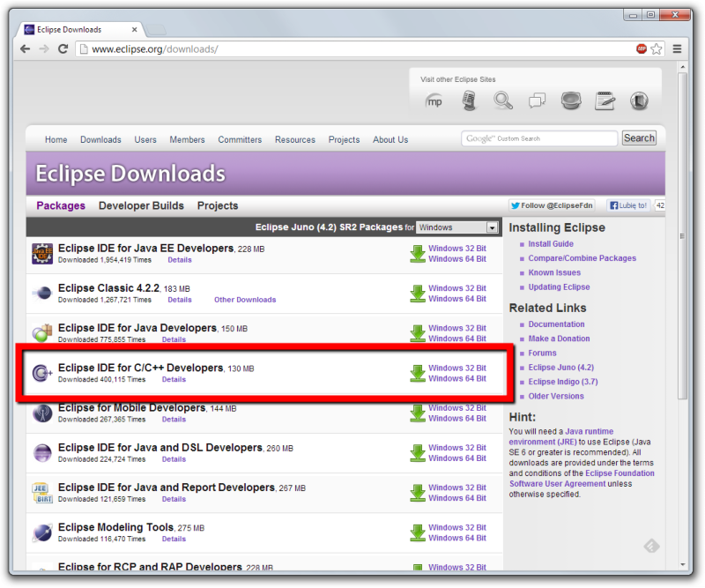Image resolution: width=705 pixels, height=588 pixels.
Task: Open the microphone Eclipse site icon
Action: point(469,100)
